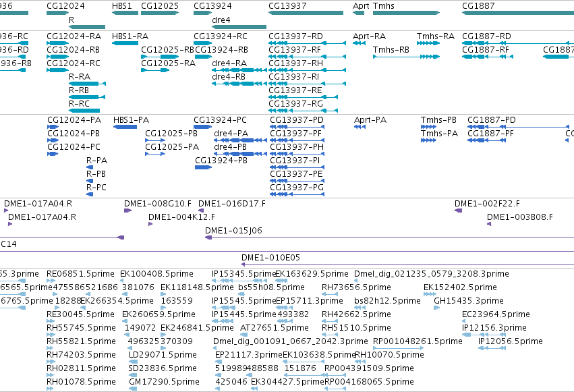Select protein CG1887-PD

point(518,127)
